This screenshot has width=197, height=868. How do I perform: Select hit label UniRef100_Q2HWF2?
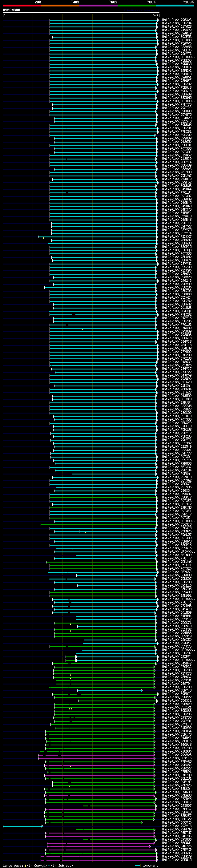click(x=177, y=81)
